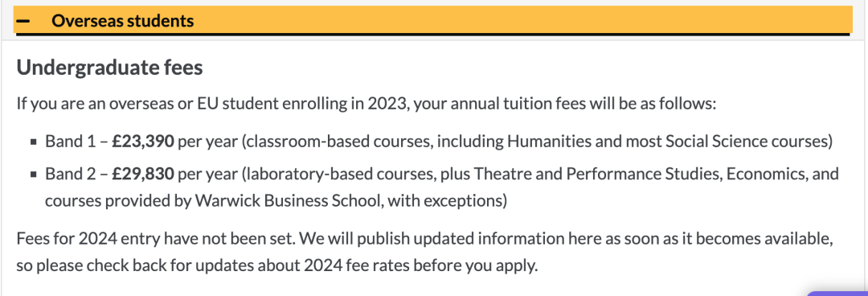Click the Warwick Business School text
The height and width of the screenshot is (296, 868).
pos(286,200)
